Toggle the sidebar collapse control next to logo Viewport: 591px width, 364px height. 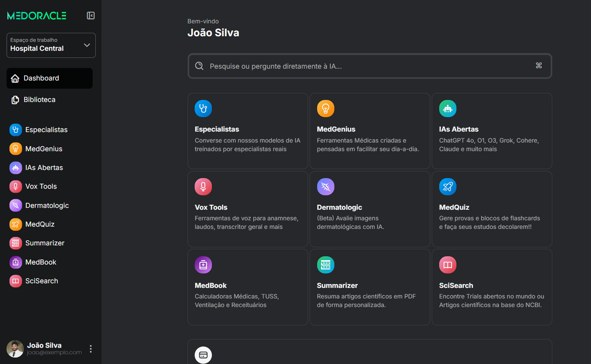click(x=91, y=15)
